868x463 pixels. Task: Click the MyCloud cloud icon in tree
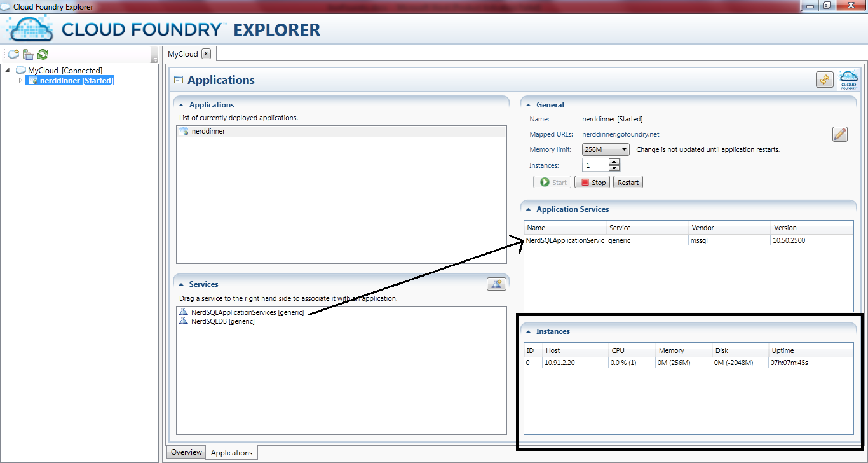(x=21, y=70)
